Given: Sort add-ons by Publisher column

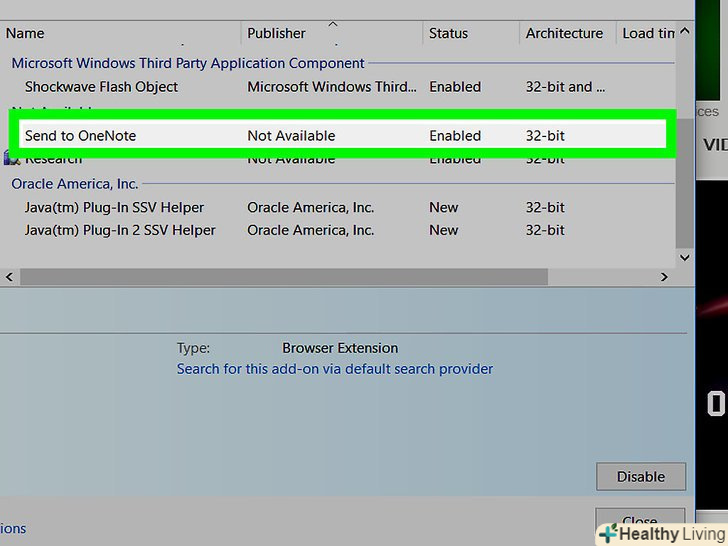Looking at the screenshot, I should [332, 33].
